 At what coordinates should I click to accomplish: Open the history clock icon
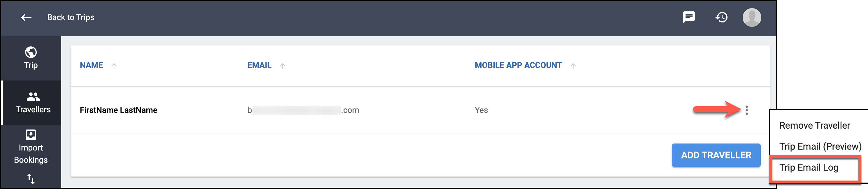point(721,17)
